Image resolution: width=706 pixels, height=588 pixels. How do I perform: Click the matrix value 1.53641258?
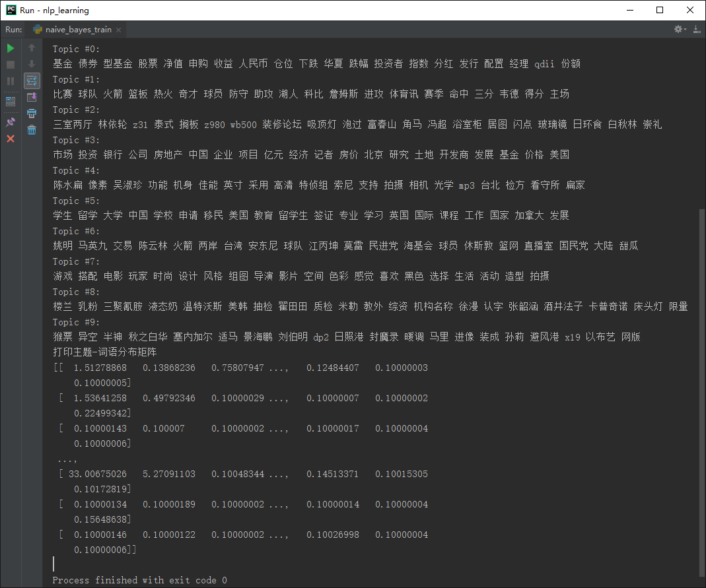click(x=100, y=398)
